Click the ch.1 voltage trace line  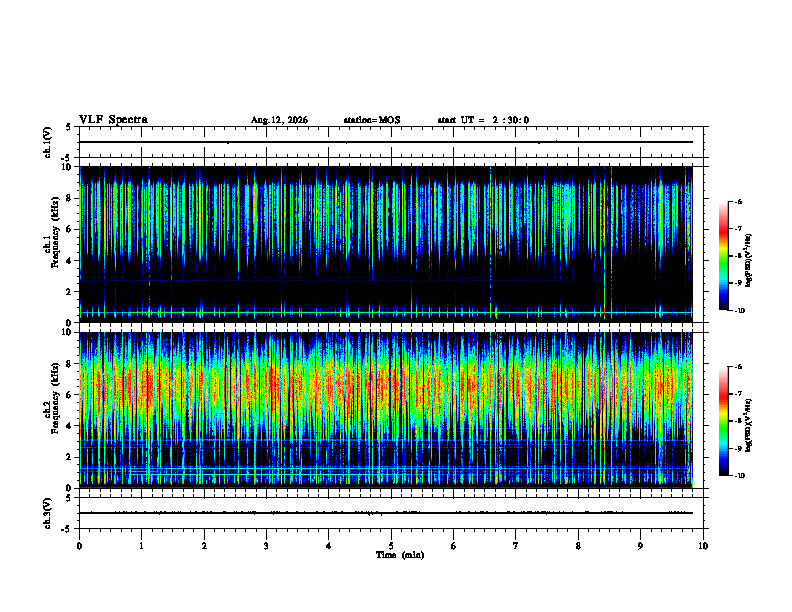386,142
